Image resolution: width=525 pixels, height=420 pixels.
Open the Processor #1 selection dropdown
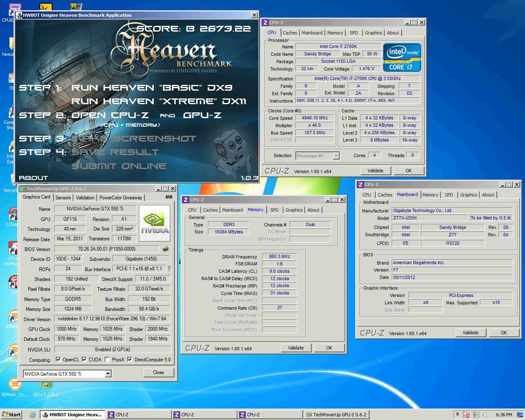(x=336, y=156)
